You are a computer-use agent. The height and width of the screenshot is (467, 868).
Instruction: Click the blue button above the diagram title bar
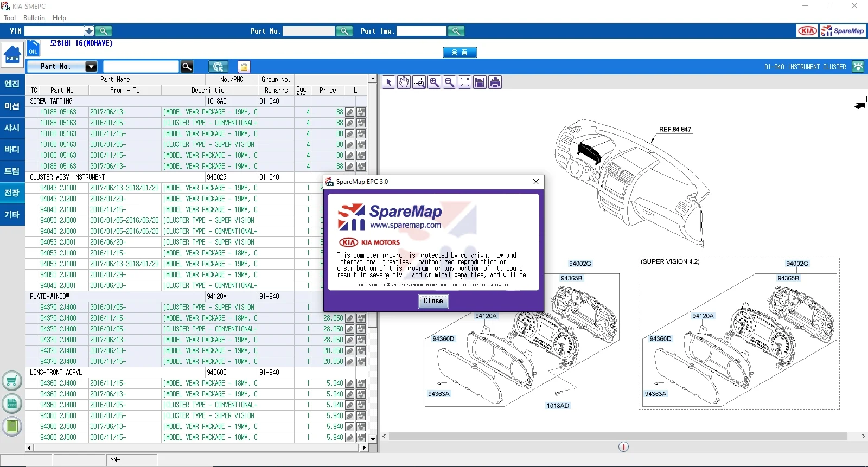tap(460, 53)
